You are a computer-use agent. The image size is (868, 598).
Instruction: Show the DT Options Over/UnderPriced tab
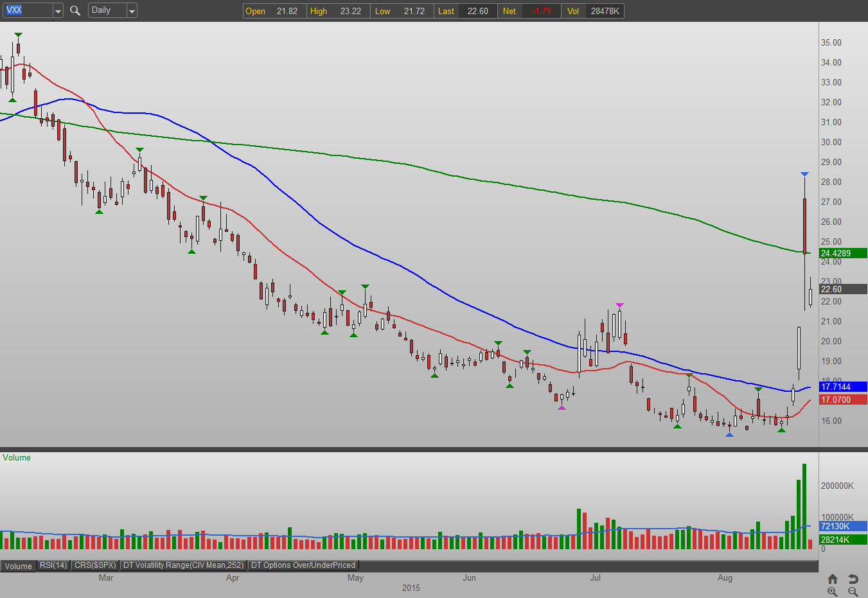(x=303, y=565)
